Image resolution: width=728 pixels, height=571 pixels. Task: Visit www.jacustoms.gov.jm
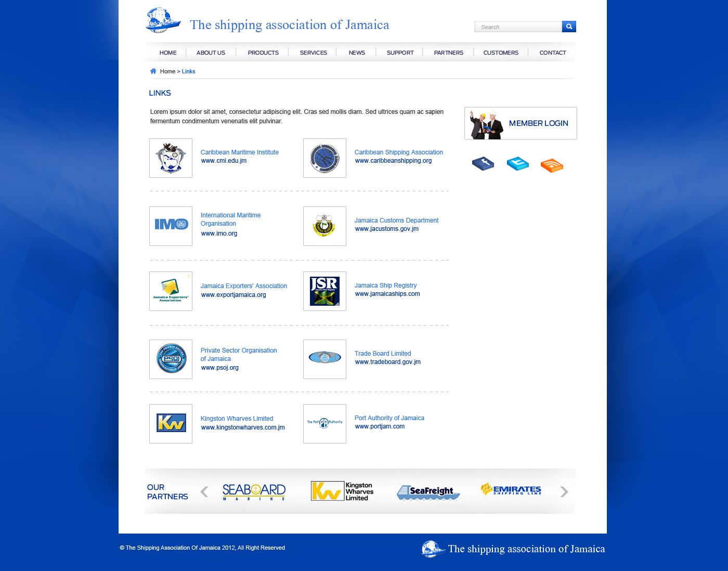[387, 229]
